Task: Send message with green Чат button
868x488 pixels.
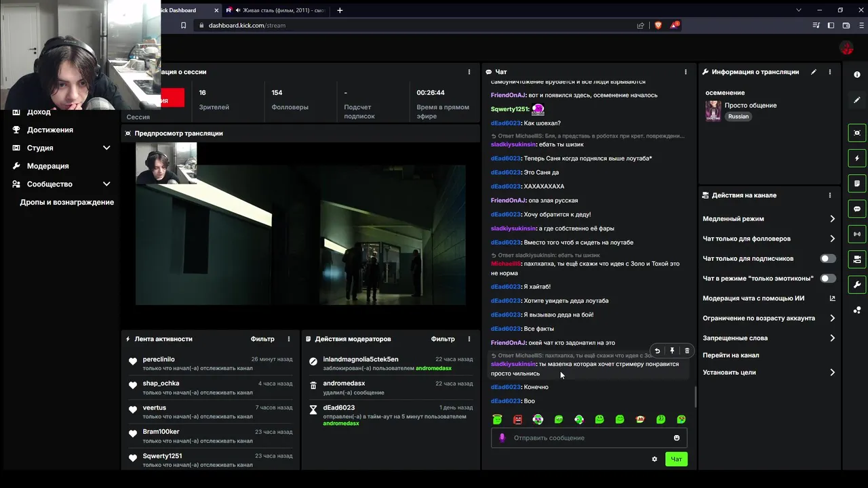Action: pos(676,459)
